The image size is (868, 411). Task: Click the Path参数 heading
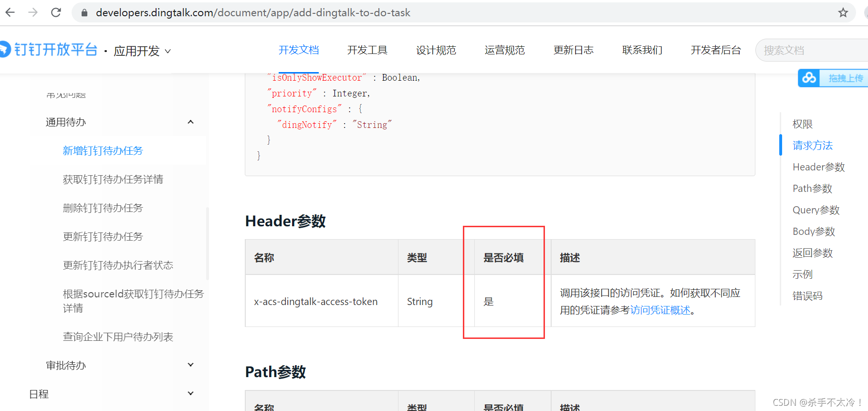(x=275, y=372)
